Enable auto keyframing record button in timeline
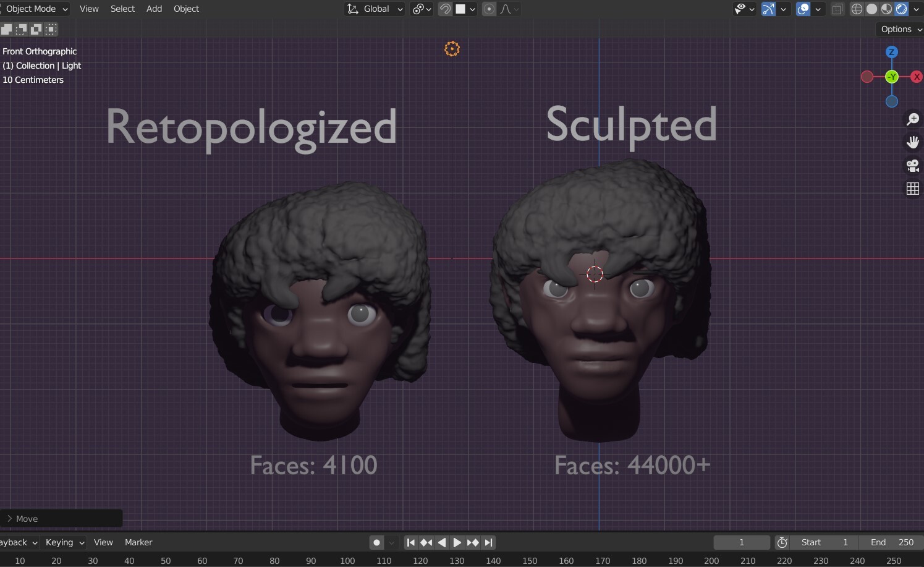924x567 pixels. tap(376, 542)
